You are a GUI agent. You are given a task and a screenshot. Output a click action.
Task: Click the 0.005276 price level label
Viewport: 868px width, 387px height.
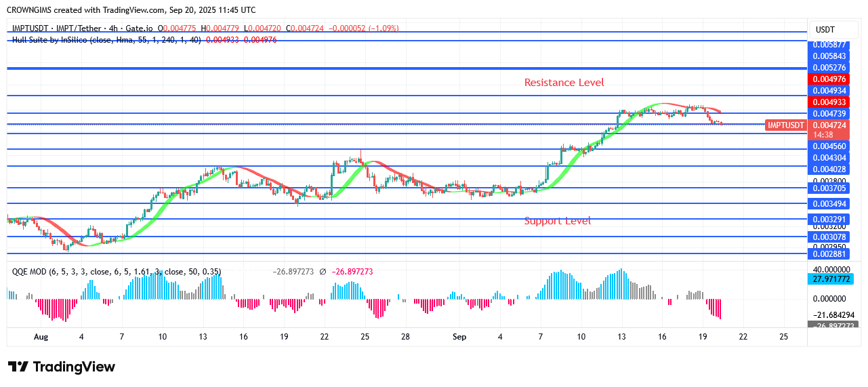click(829, 68)
